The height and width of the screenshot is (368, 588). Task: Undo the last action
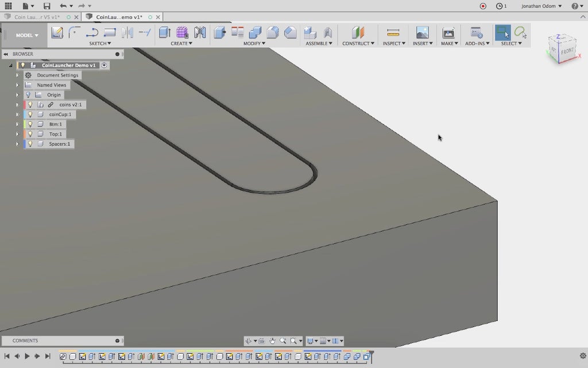63,6
